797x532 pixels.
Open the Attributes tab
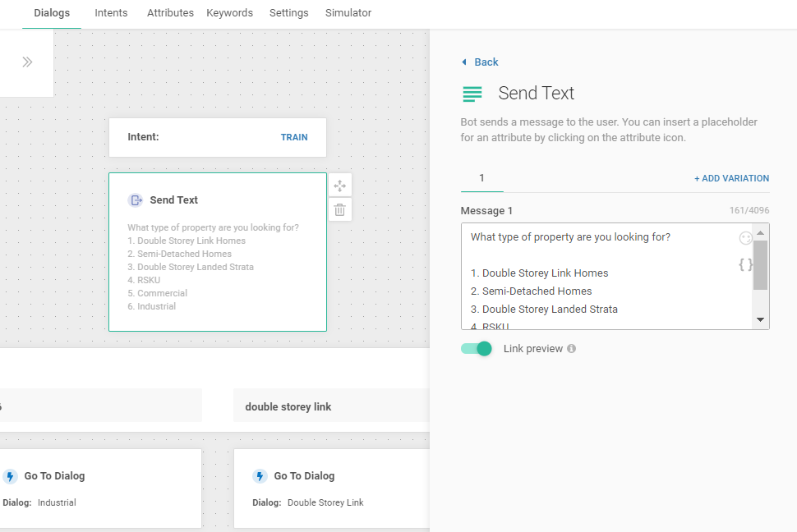click(170, 13)
